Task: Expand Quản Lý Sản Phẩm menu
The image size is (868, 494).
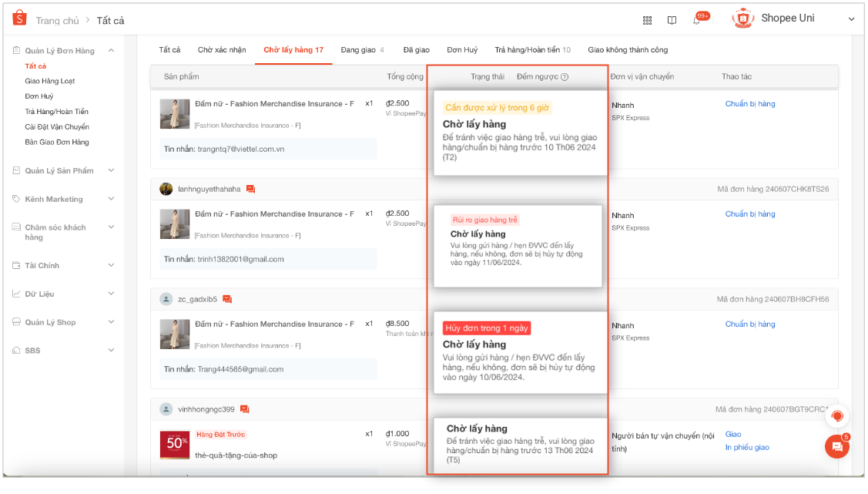Action: [x=111, y=170]
